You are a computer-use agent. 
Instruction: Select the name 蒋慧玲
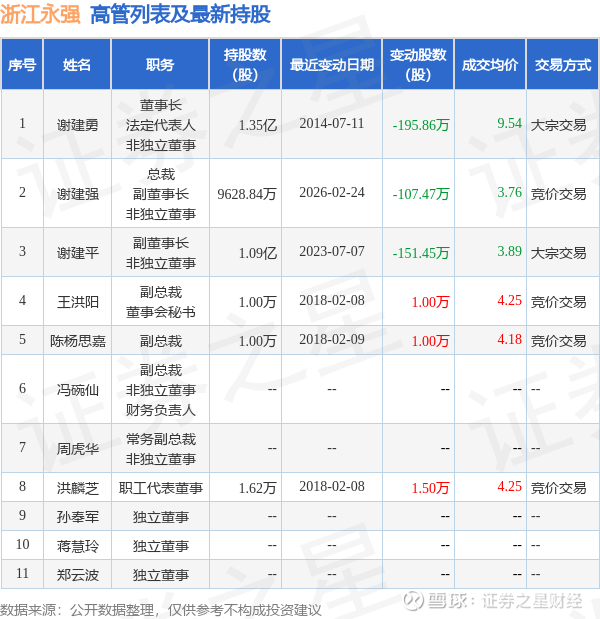(x=77, y=546)
